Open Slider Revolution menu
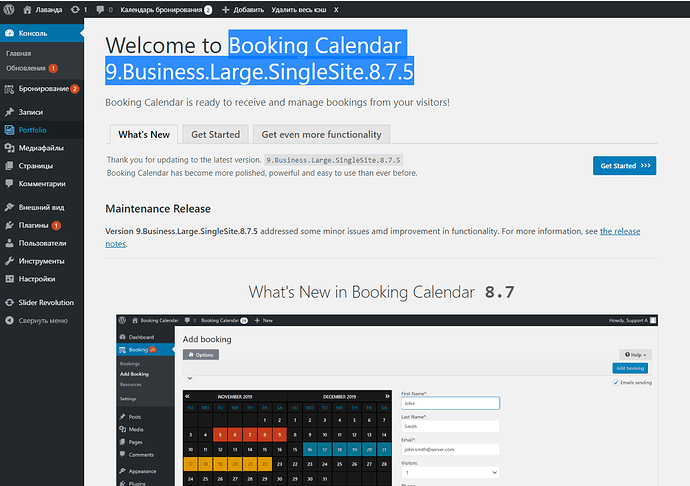This screenshot has width=690, height=486. pos(42,302)
